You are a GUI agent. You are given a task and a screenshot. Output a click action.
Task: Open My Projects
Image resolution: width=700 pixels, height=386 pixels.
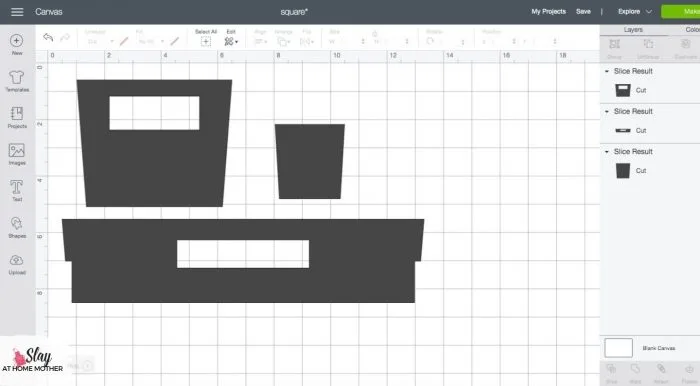[548, 12]
